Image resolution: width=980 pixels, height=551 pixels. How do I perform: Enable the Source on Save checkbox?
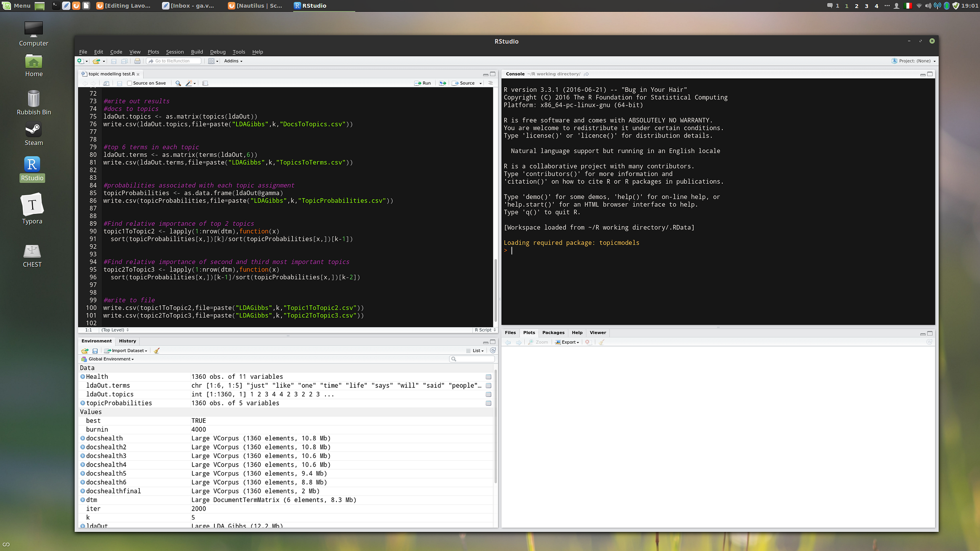coord(129,83)
